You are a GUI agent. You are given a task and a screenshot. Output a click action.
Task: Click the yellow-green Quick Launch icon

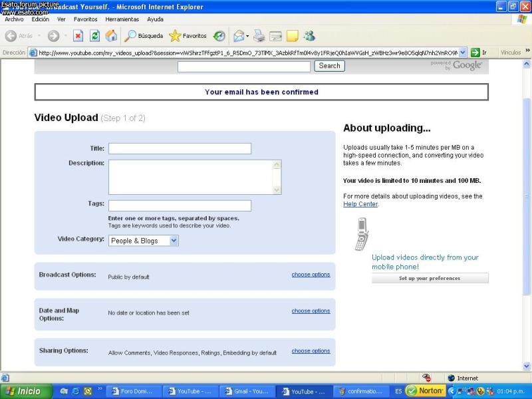88,391
